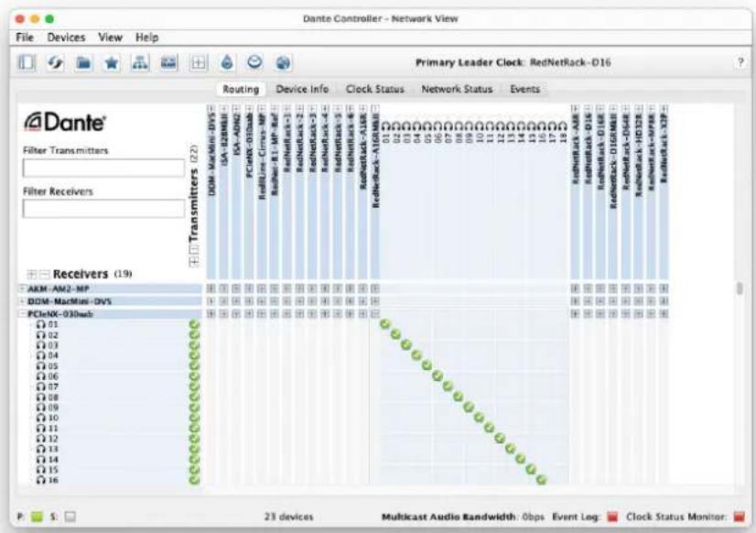Collapse all receivers with the minus button

pyautogui.click(x=44, y=274)
